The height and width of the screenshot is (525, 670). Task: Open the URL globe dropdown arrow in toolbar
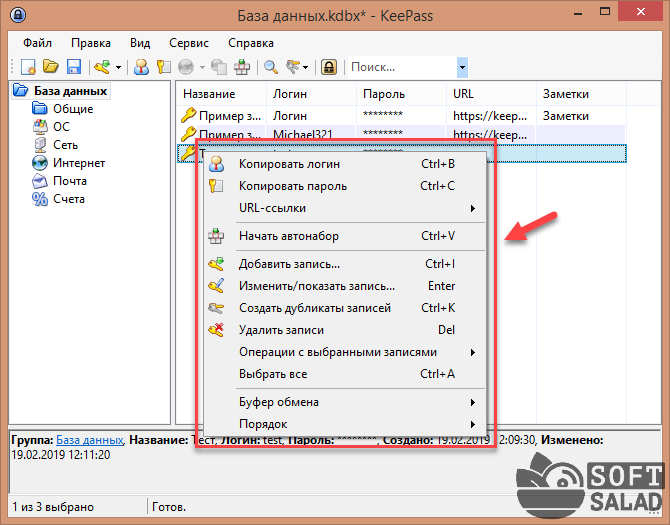tap(202, 67)
